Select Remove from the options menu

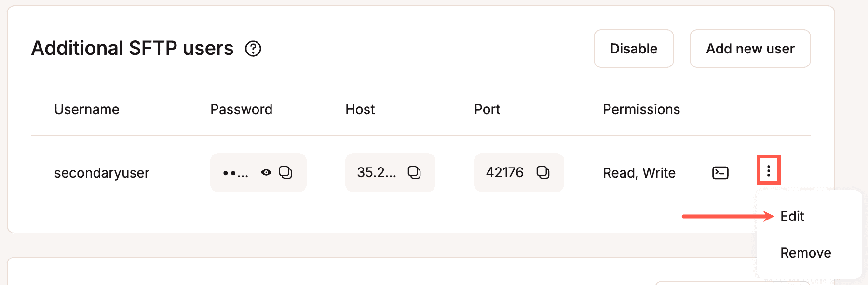(805, 252)
